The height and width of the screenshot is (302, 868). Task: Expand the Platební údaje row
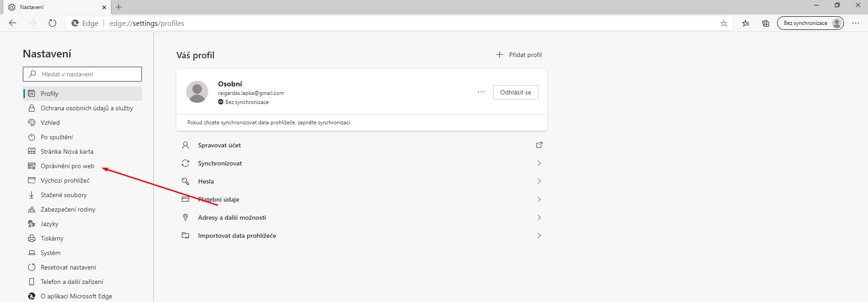539,199
